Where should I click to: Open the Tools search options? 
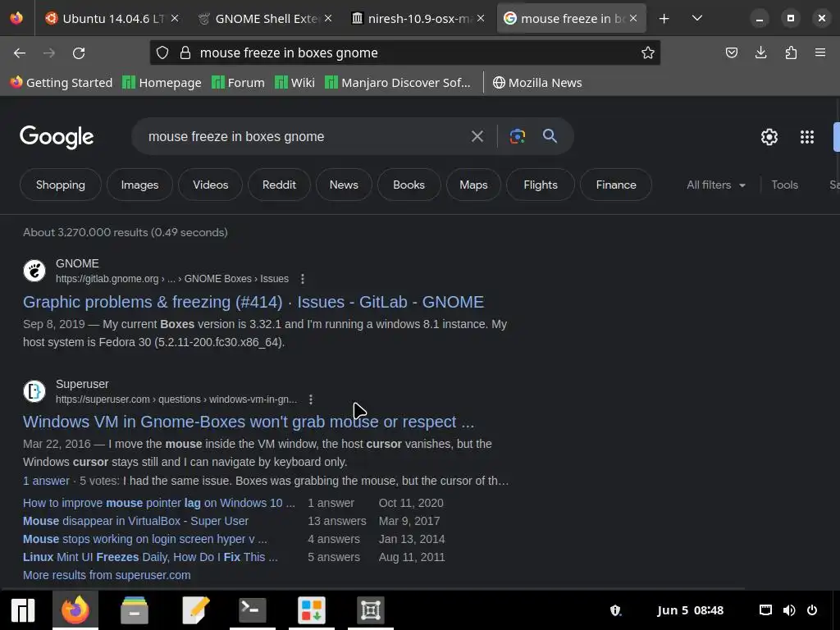784,185
